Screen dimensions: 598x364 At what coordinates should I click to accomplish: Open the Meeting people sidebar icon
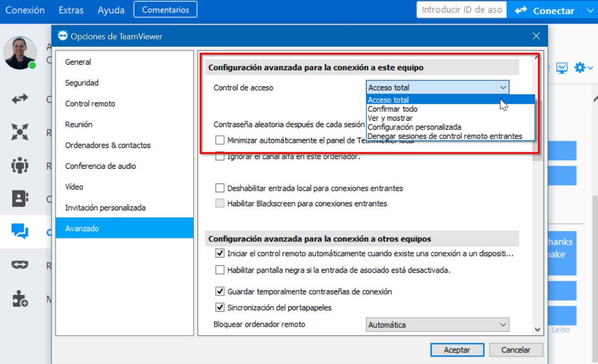[20, 165]
